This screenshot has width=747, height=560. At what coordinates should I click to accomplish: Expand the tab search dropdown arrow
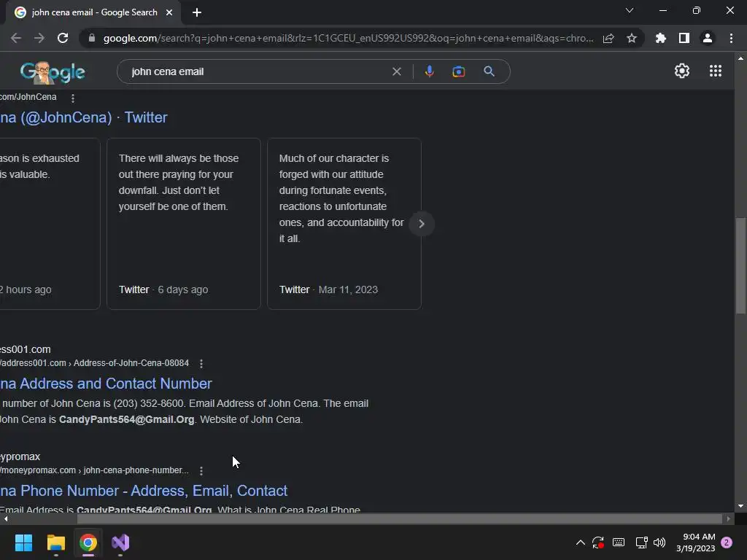coord(630,10)
